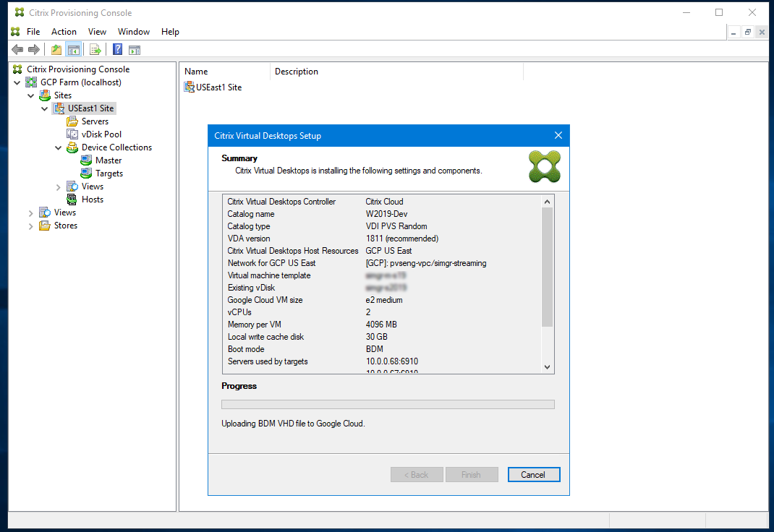Select the USEast1 Site item in Name column
774x532 pixels.
213,87
